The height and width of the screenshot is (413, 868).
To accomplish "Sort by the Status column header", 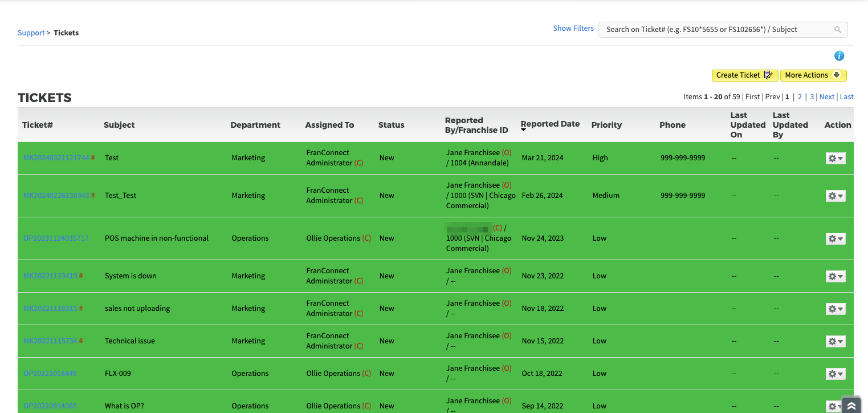I will point(391,125).
